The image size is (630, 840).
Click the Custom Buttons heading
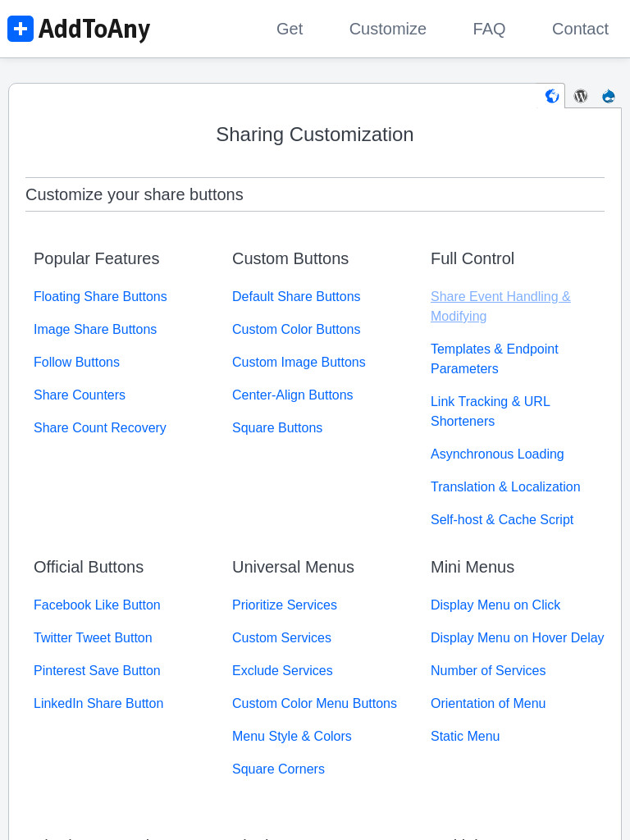[290, 258]
